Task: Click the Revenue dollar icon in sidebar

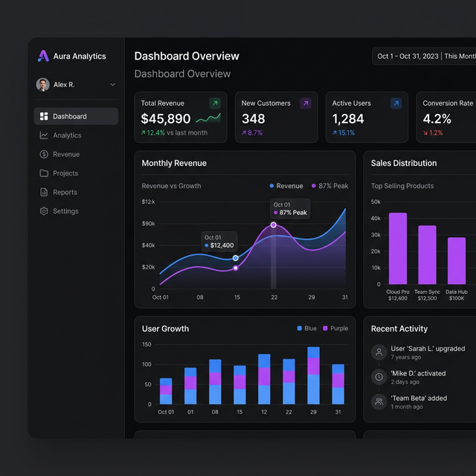Action: coord(44,155)
